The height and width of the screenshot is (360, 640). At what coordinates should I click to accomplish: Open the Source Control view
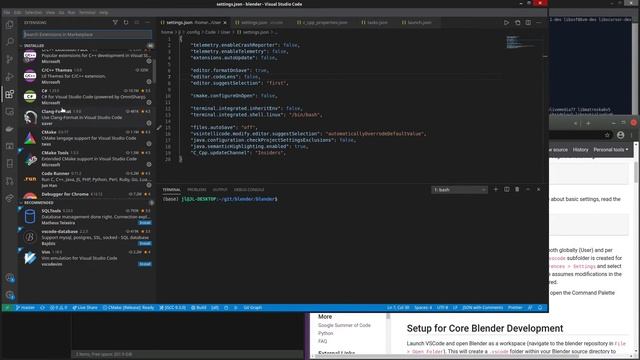(9, 59)
